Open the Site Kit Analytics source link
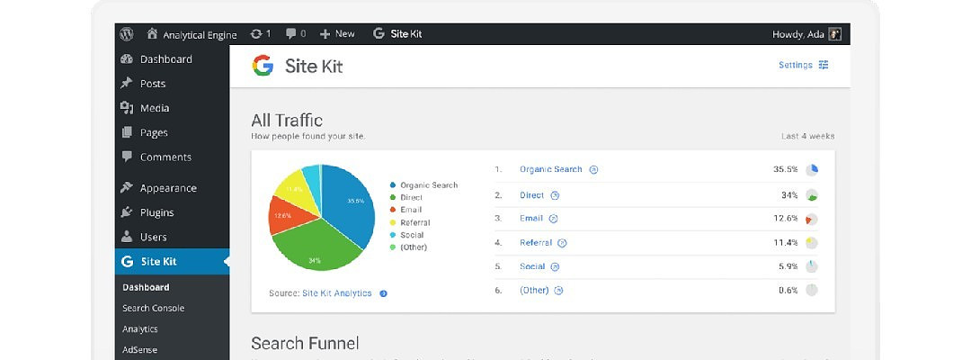The height and width of the screenshot is (360, 980). click(x=336, y=293)
